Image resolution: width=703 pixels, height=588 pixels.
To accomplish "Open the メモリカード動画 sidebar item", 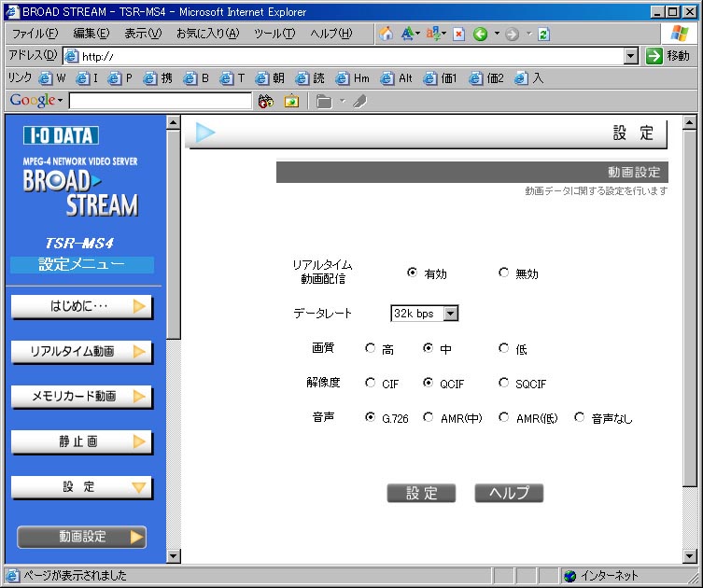I will click(x=81, y=397).
